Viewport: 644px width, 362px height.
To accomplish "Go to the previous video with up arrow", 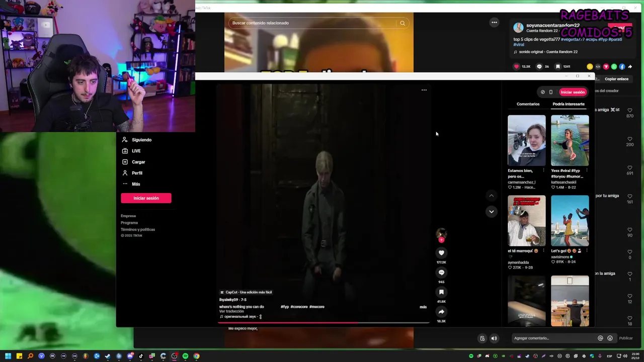I will (x=492, y=196).
